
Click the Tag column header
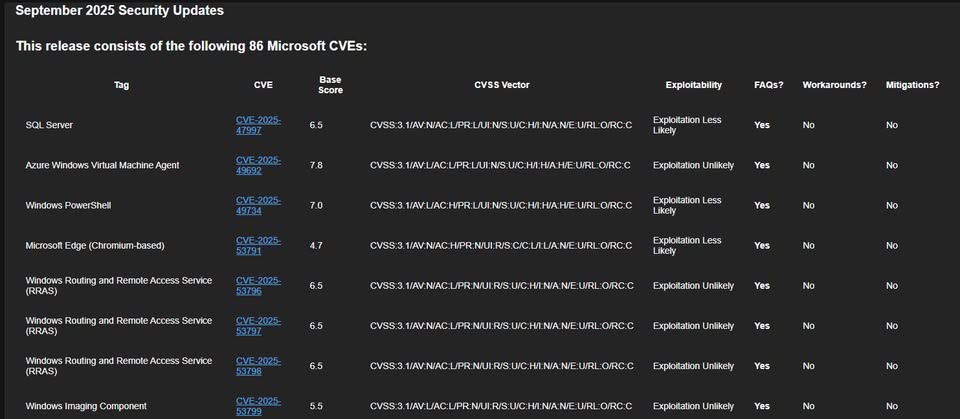[x=121, y=85]
